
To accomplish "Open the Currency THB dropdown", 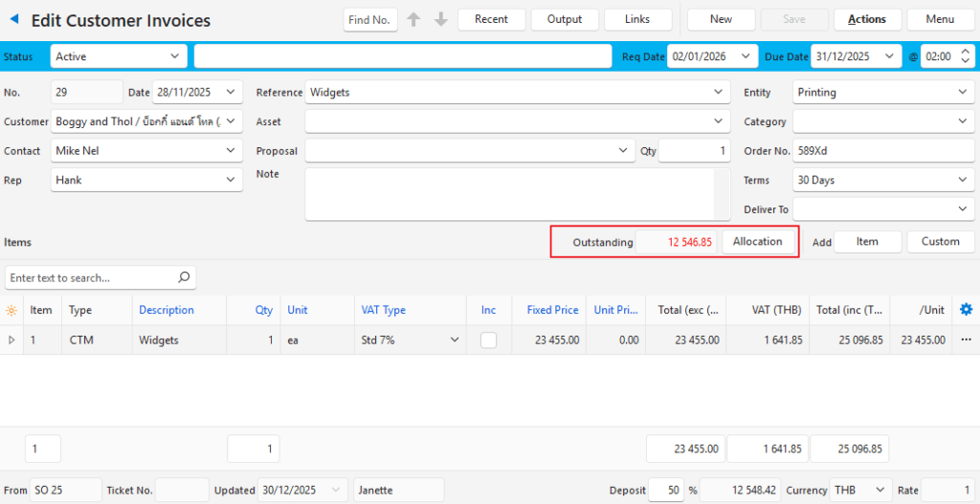I will (x=859, y=490).
